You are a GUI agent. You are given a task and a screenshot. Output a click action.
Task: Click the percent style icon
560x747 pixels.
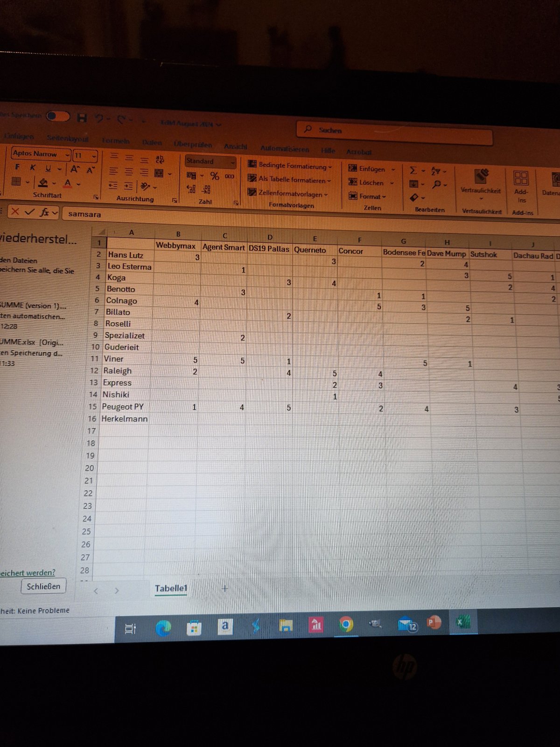coord(215,176)
